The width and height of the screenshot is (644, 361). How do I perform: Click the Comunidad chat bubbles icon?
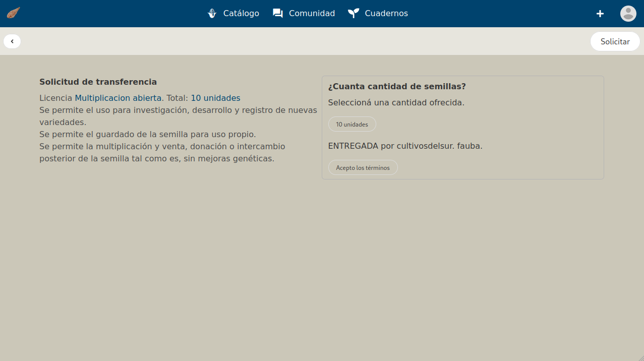click(278, 14)
